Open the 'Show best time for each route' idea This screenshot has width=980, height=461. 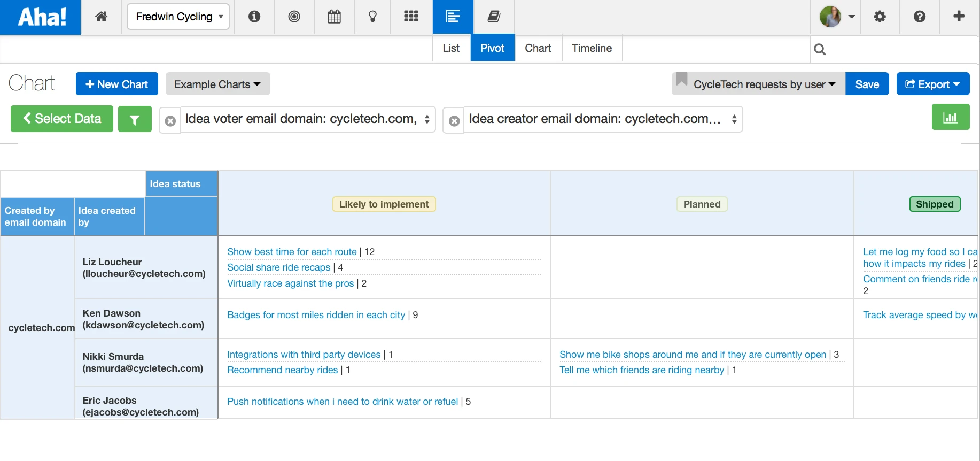pos(292,252)
